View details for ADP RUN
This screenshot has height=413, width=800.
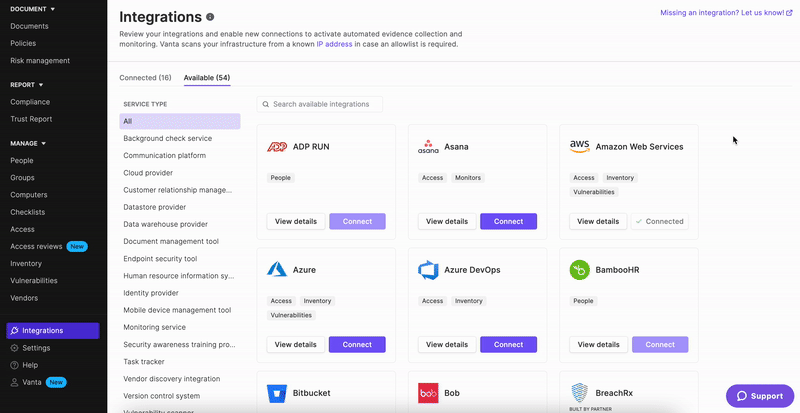pos(296,222)
